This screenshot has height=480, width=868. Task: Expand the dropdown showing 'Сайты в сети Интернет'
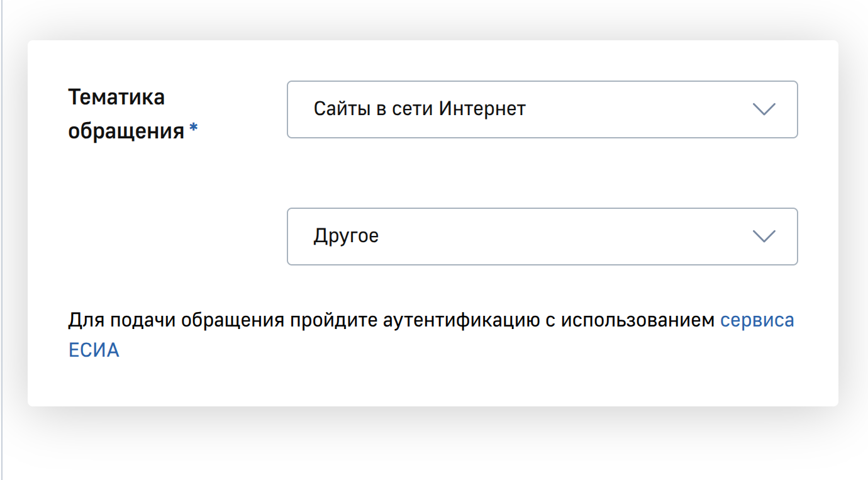541,109
